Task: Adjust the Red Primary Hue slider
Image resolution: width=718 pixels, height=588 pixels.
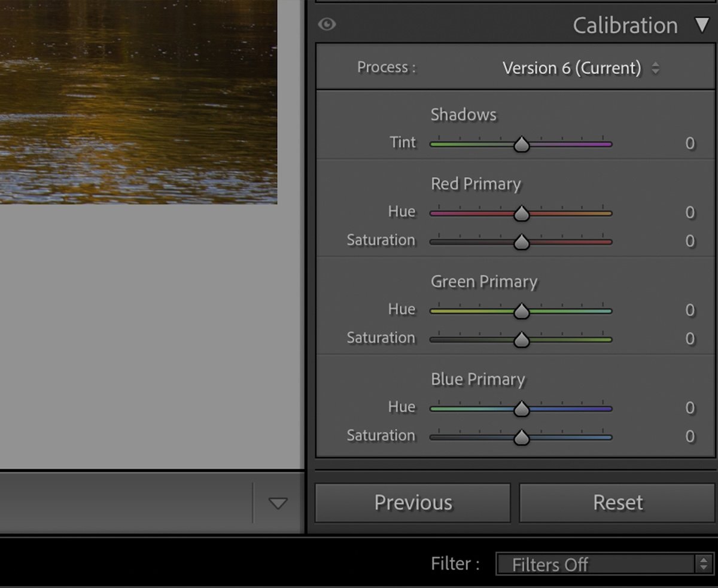Action: point(521,213)
